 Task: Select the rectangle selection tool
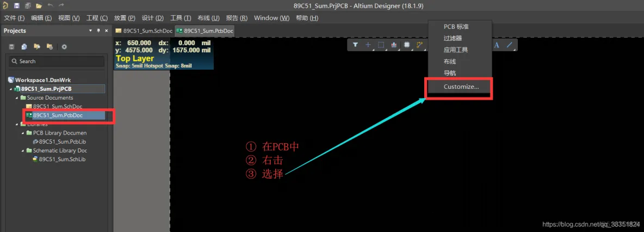(381, 45)
